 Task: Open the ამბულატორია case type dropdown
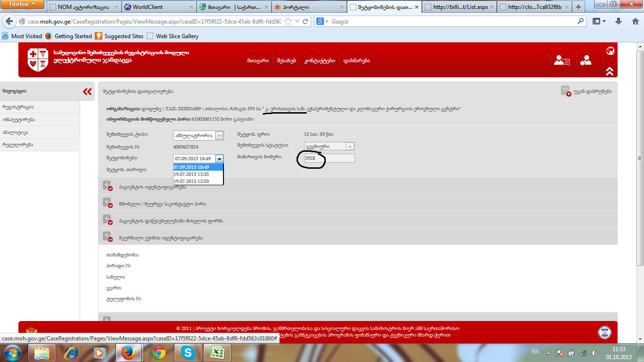tap(198, 135)
